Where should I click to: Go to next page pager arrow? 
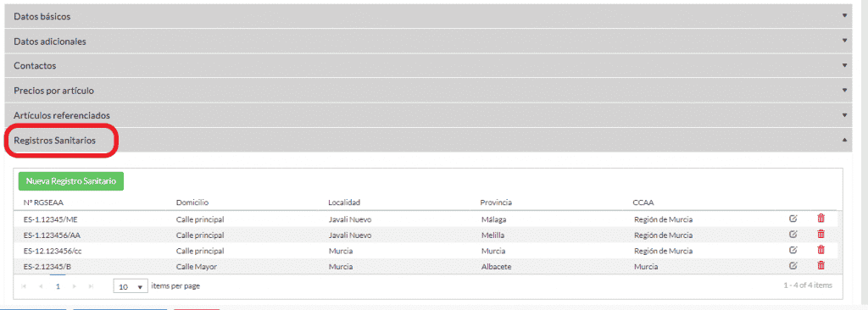[x=75, y=287]
